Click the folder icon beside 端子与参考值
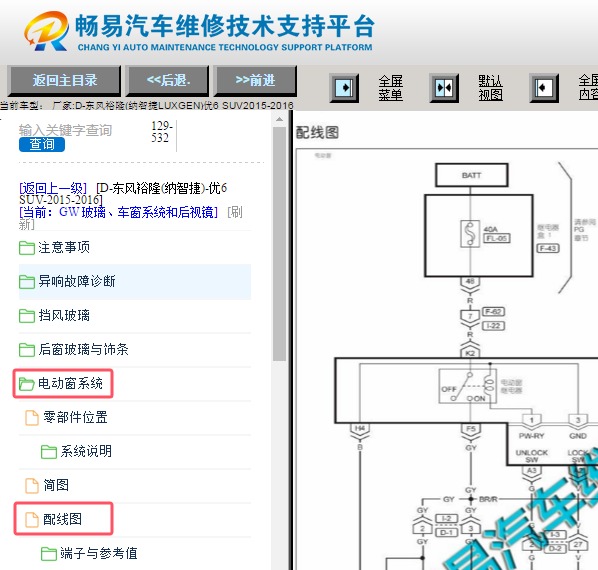This screenshot has height=570, width=598. 49,553
